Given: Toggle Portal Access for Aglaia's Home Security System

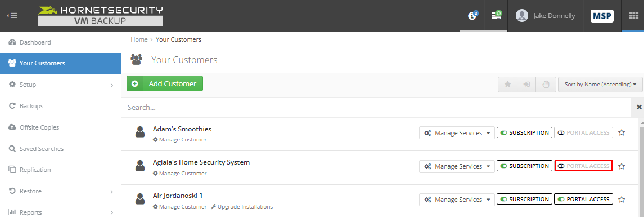Looking at the screenshot, I should pos(584,166).
